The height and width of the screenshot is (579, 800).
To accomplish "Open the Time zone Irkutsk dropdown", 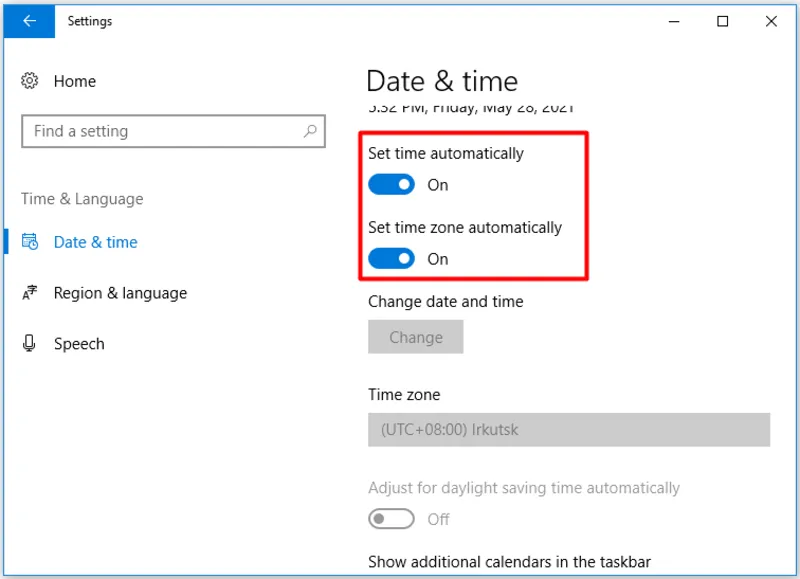I will [569, 430].
